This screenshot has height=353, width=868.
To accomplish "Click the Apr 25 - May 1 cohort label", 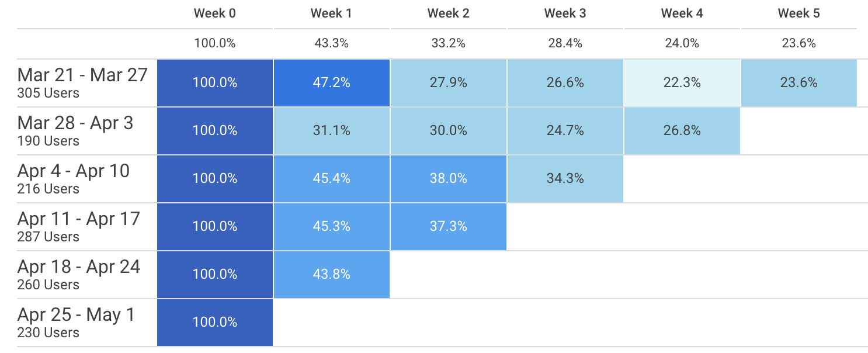I will (76, 315).
